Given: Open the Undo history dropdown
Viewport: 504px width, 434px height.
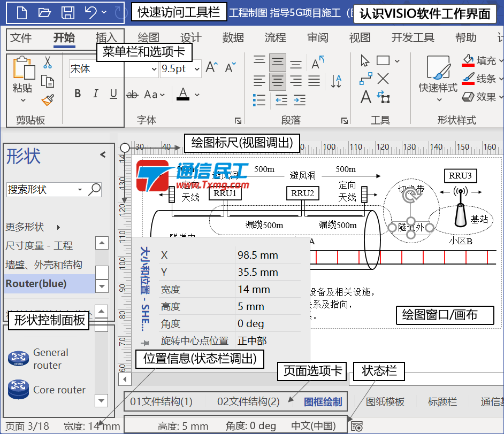Looking at the screenshot, I should tap(104, 12).
